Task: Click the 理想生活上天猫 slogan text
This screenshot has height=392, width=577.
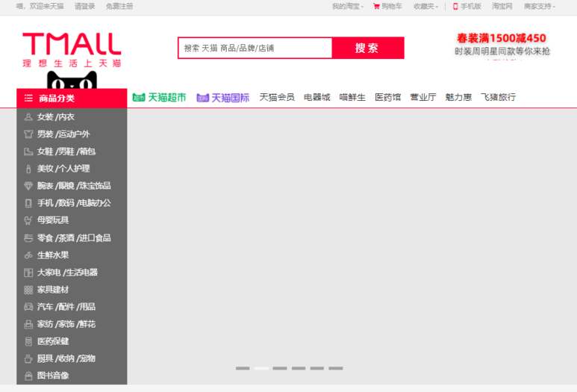Action: coord(72,63)
